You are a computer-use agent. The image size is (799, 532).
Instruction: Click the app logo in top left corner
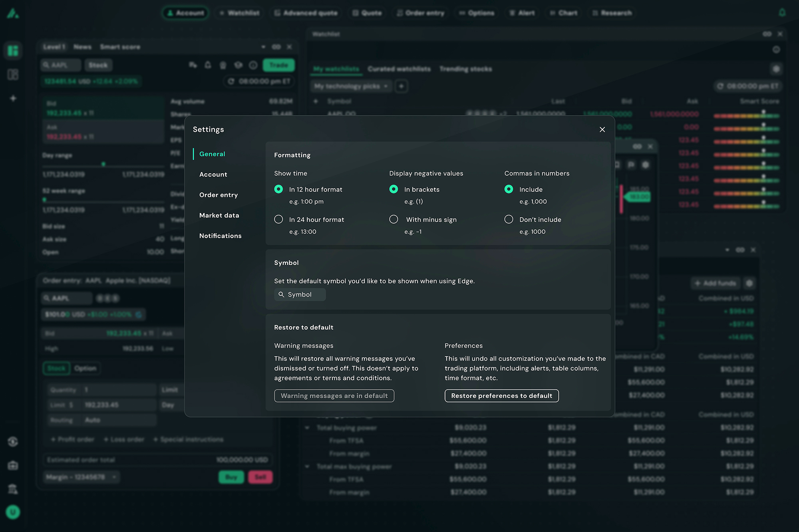(x=13, y=13)
